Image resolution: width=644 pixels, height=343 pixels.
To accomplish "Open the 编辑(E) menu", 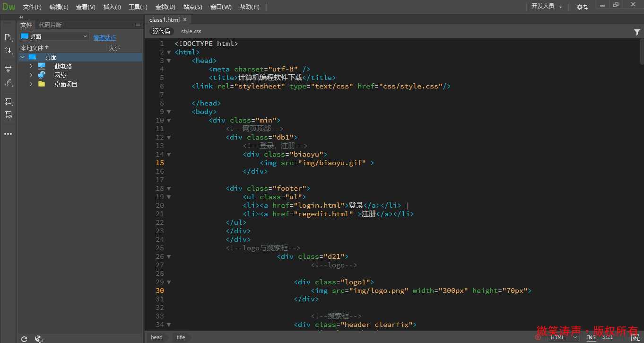I will (x=59, y=7).
